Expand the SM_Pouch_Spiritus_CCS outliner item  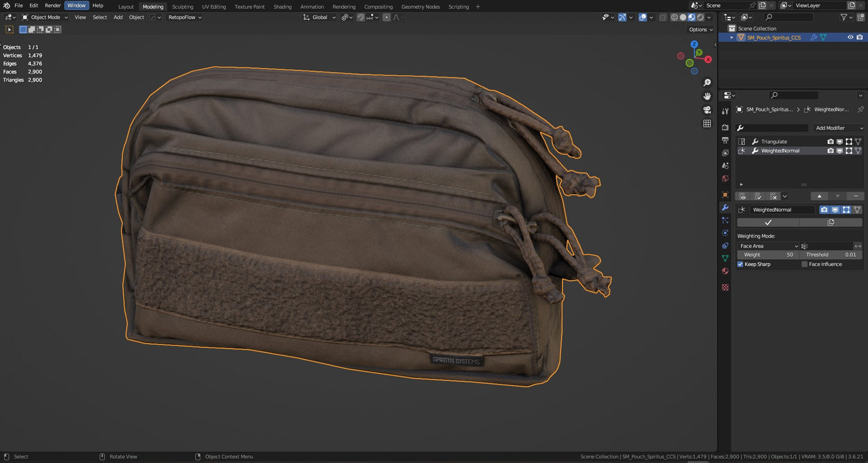click(732, 37)
